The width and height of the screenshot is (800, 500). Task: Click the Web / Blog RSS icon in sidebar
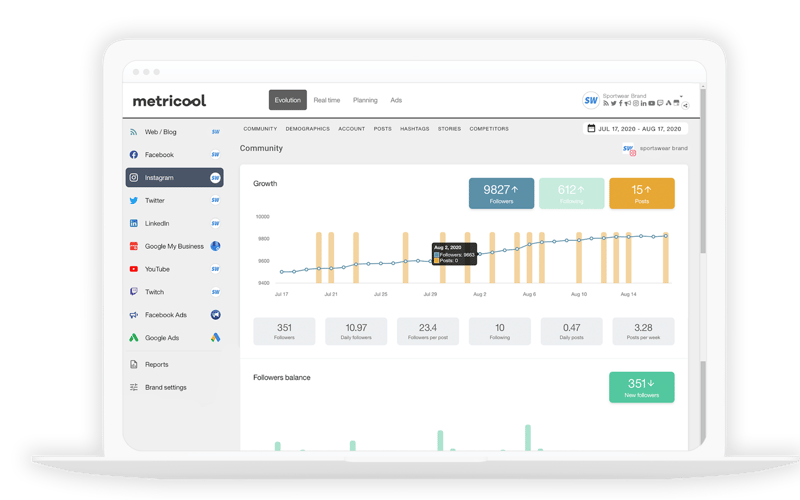pyautogui.click(x=134, y=132)
